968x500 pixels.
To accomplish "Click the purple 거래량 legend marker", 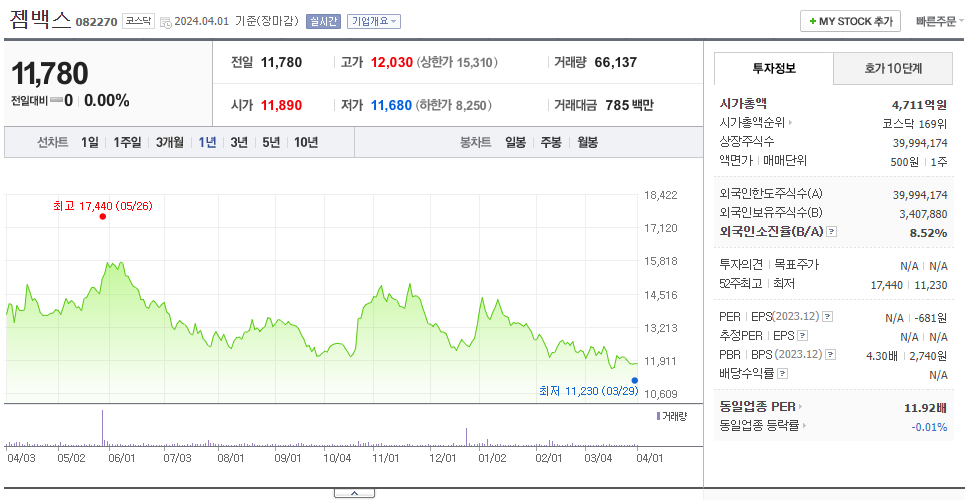I will [658, 416].
